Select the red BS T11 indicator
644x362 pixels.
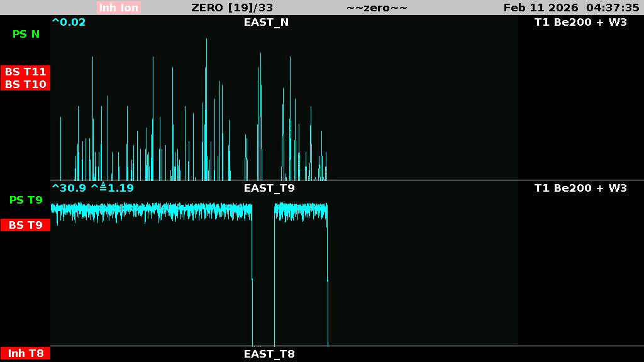[26, 72]
